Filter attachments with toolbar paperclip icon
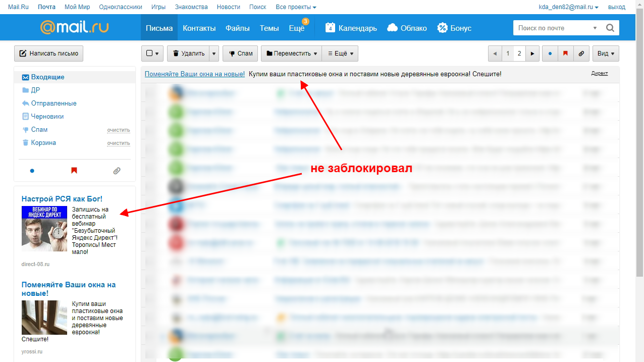The image size is (644, 362). [581, 54]
